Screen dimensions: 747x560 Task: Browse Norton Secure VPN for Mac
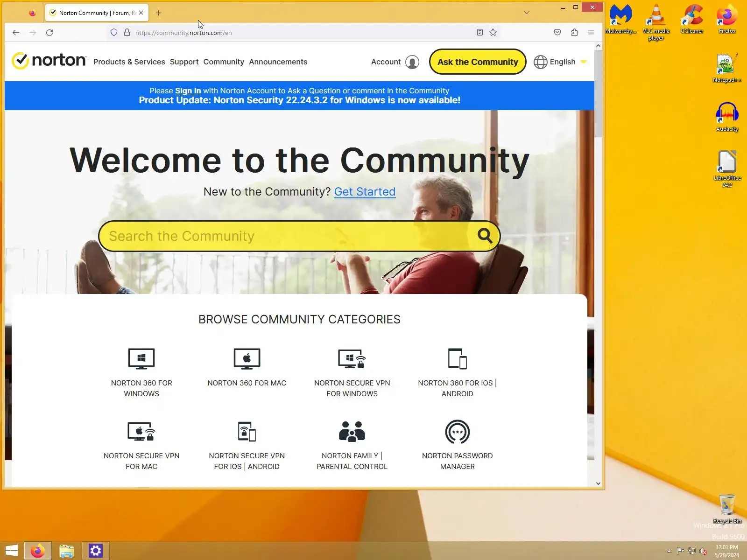click(x=141, y=446)
